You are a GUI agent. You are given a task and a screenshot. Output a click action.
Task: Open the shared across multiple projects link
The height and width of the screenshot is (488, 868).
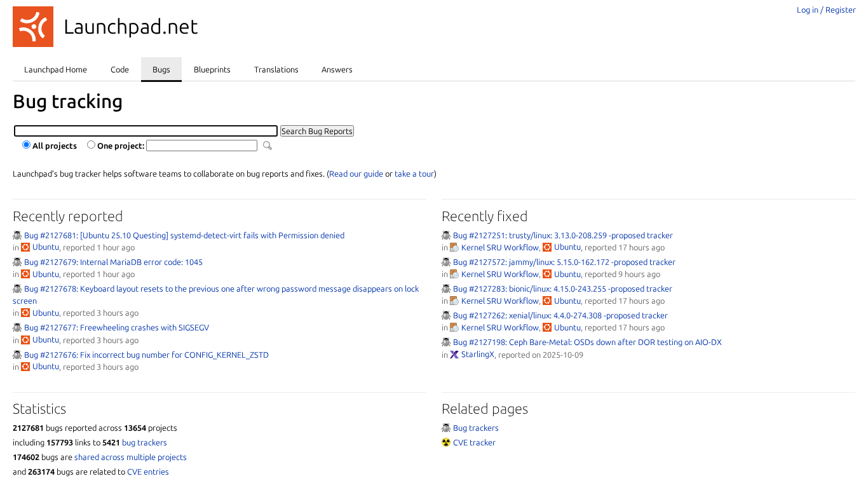[x=130, y=457]
